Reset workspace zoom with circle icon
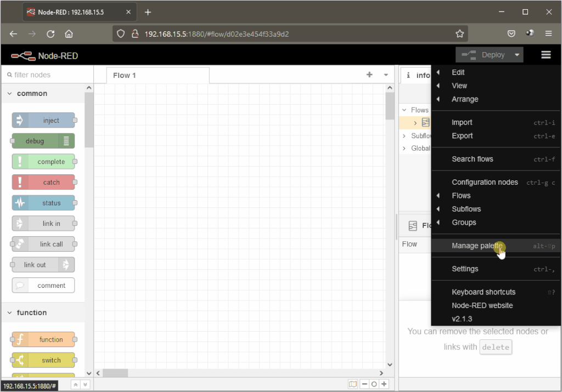562x392 pixels. coord(374,384)
